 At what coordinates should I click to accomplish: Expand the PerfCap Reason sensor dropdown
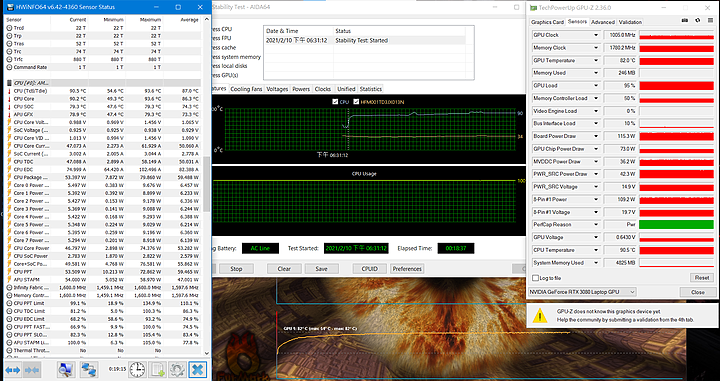596,225
